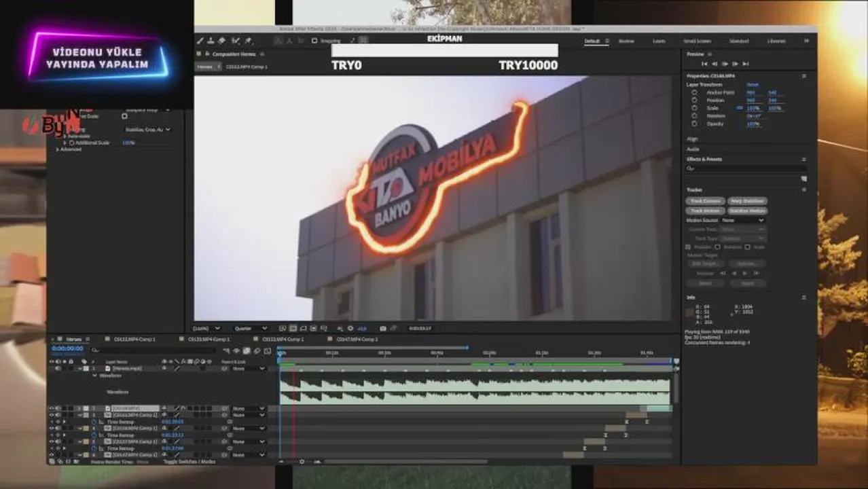
Task: Open Motion Source dropdown in Tracker
Action: (x=743, y=220)
